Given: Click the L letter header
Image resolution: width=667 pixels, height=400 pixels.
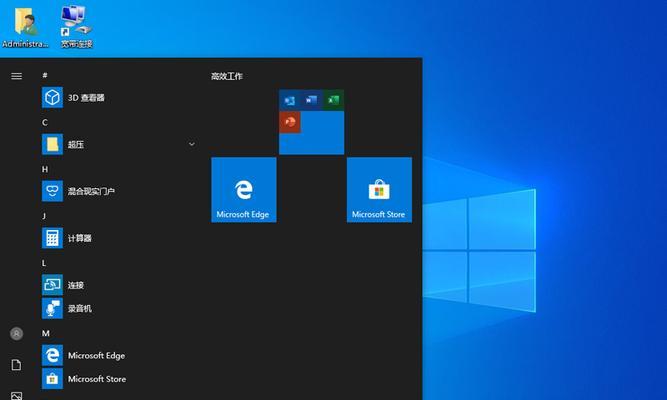Looking at the screenshot, I should [44, 263].
